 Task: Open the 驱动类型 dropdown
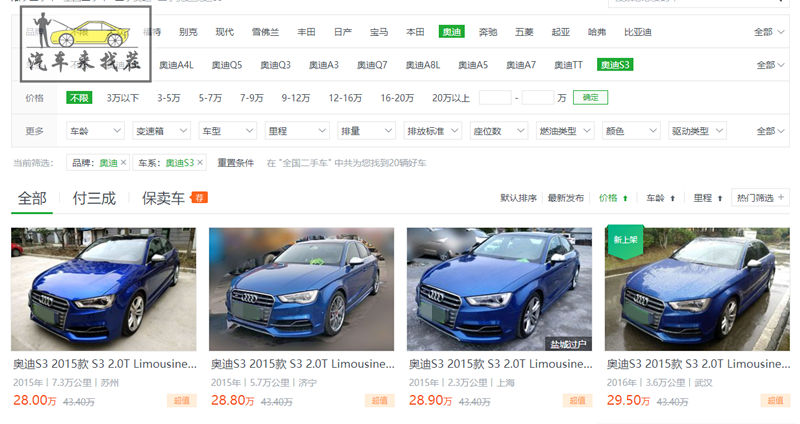[697, 131]
